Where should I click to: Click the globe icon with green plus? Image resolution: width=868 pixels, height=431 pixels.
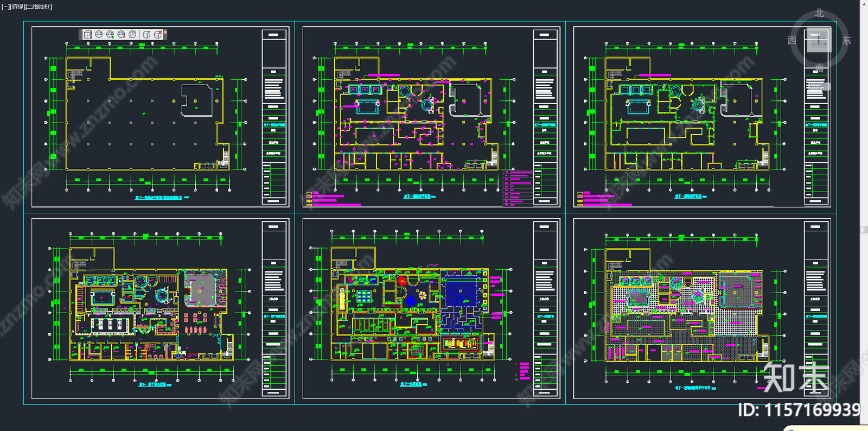110,34
